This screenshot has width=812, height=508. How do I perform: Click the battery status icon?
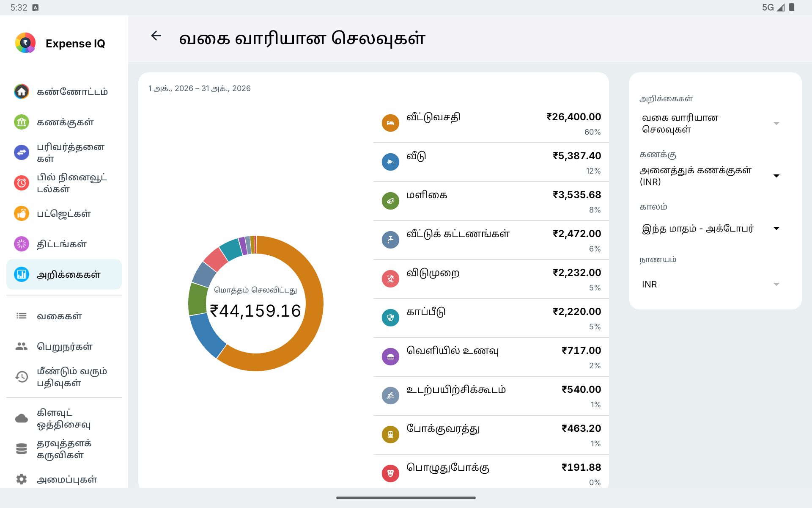tap(792, 7)
